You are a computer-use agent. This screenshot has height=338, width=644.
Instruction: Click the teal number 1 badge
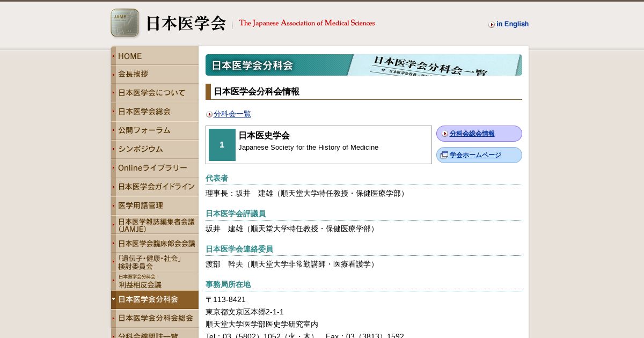coord(222,145)
